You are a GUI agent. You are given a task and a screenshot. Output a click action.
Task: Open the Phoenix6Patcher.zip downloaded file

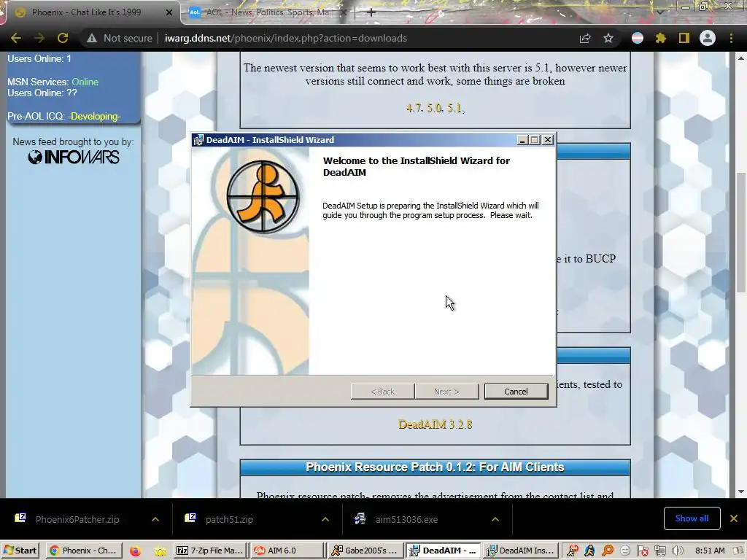click(76, 519)
